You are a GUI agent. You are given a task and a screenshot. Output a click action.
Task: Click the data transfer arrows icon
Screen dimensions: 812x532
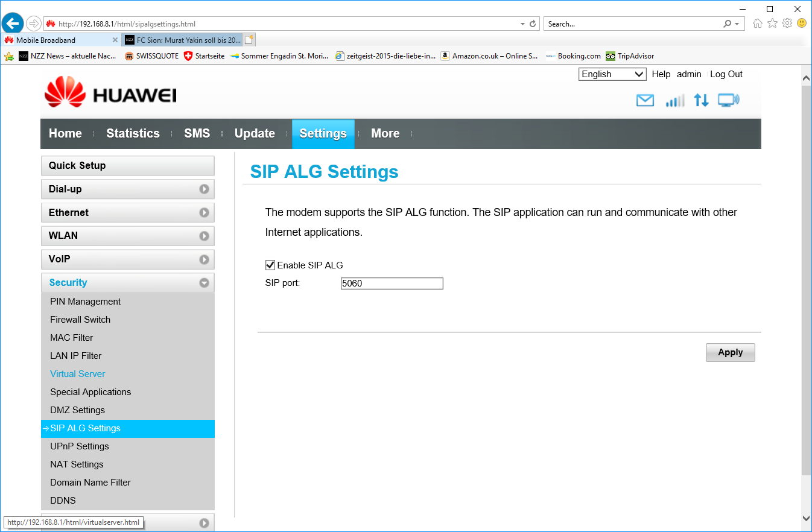point(701,101)
